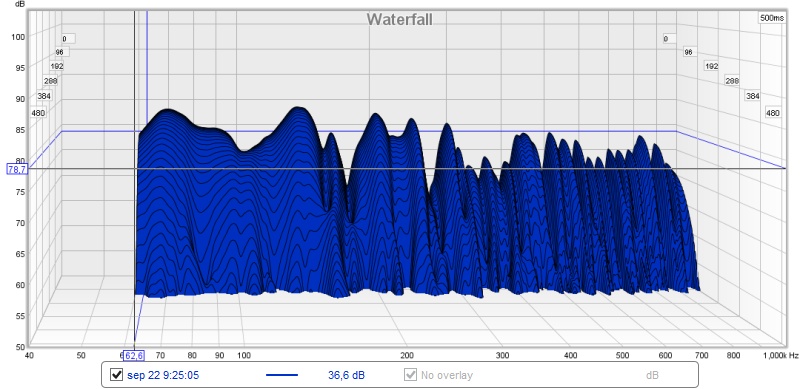Click the right-side 480 ms time label

pyautogui.click(x=772, y=113)
